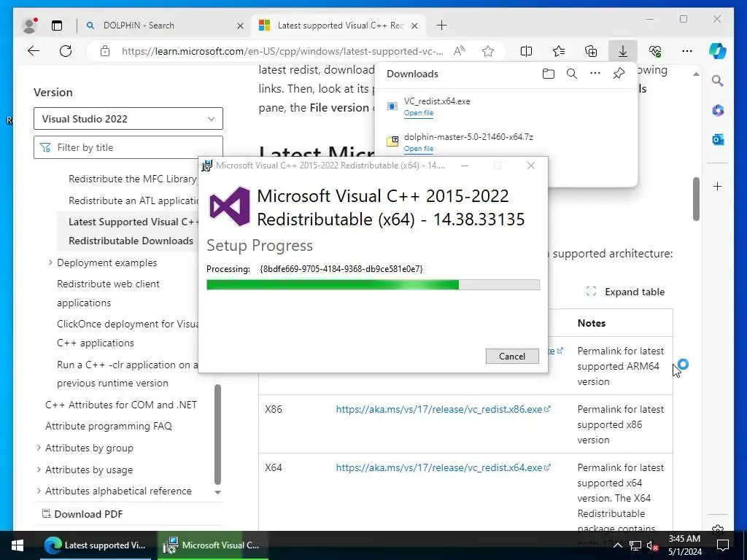The height and width of the screenshot is (560, 747).
Task: Select Latest supported Visual C++ tab
Action: (x=340, y=26)
